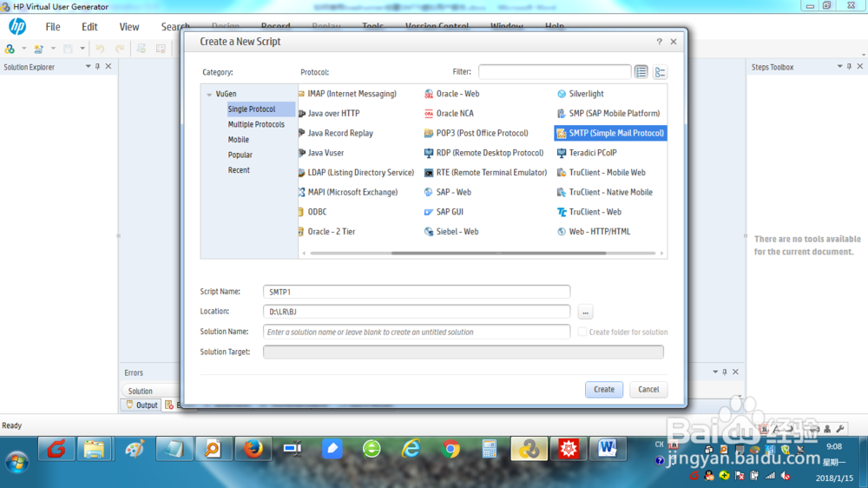The height and width of the screenshot is (488, 868).
Task: Click the Cancel button
Action: 648,389
